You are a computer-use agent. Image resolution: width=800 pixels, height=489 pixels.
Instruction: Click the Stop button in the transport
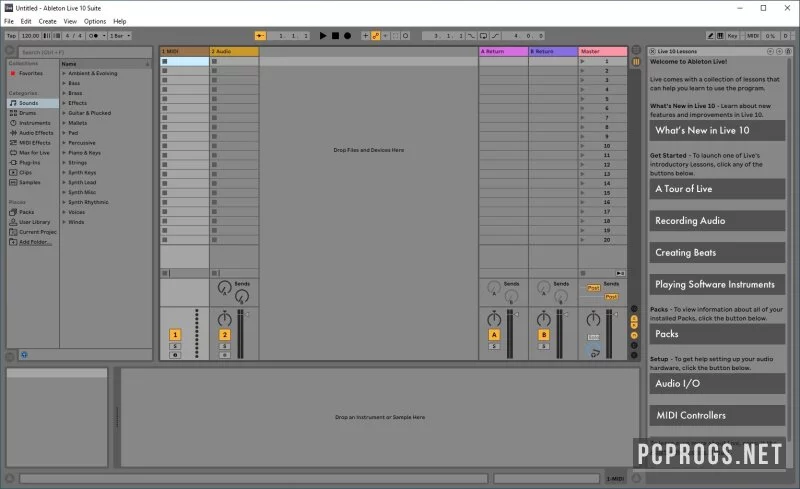335,36
